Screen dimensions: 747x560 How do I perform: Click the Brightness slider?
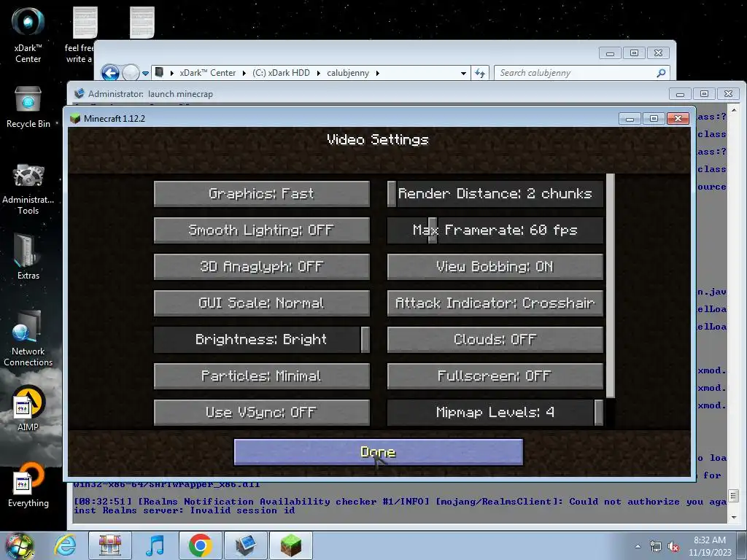click(262, 340)
